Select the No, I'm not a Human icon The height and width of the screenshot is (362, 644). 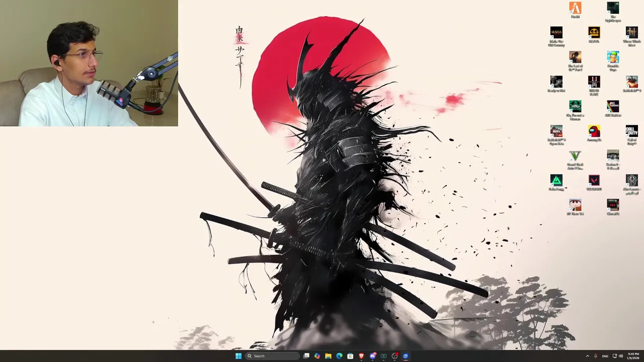point(575,111)
